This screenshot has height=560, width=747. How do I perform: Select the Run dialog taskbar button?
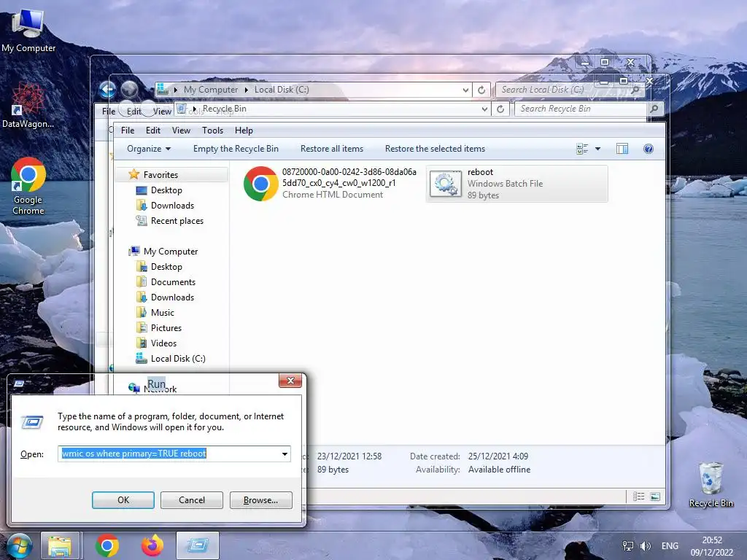pyautogui.click(x=198, y=545)
